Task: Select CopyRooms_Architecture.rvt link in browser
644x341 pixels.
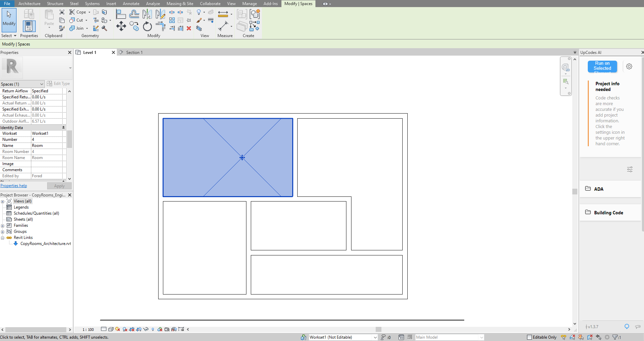Action: tap(45, 244)
